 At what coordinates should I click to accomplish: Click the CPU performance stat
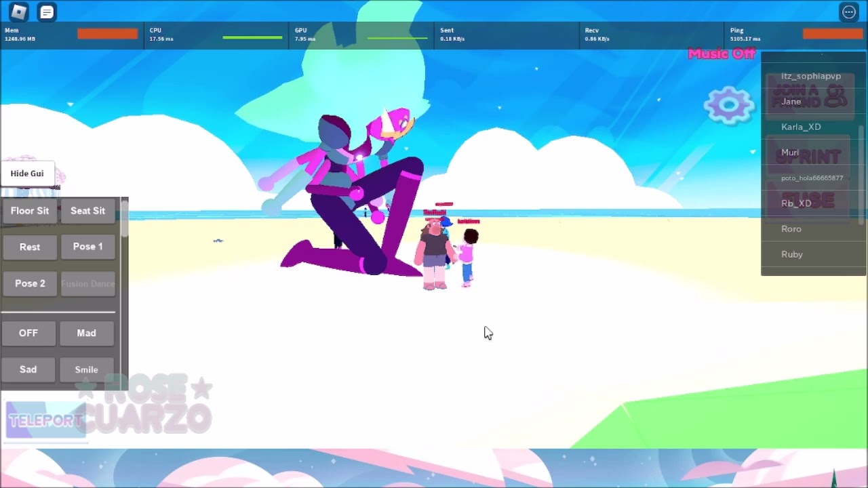point(217,35)
